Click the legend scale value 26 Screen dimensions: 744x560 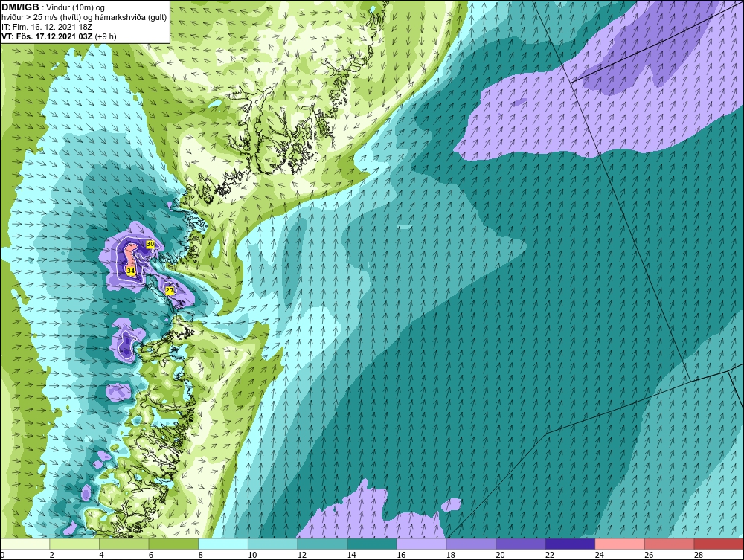point(649,555)
